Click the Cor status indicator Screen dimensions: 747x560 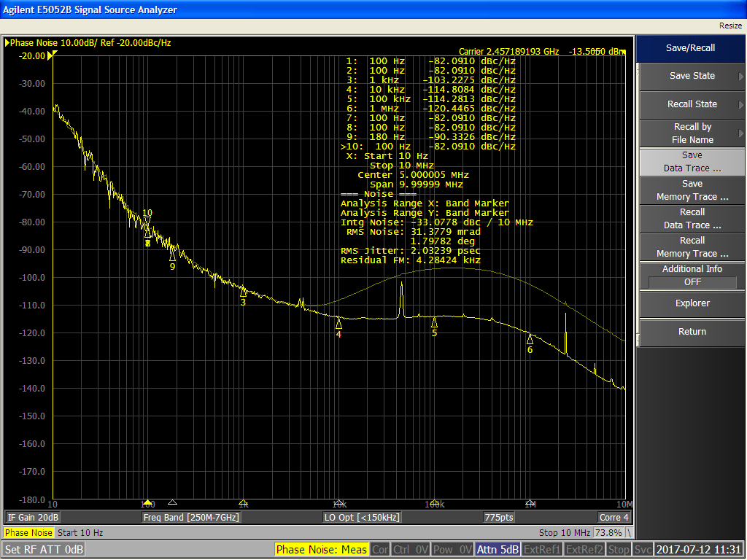pos(380,550)
